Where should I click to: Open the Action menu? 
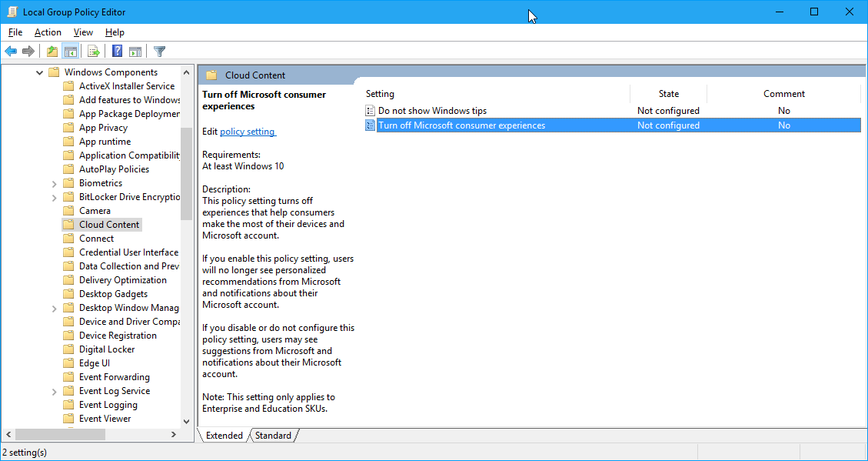click(48, 32)
